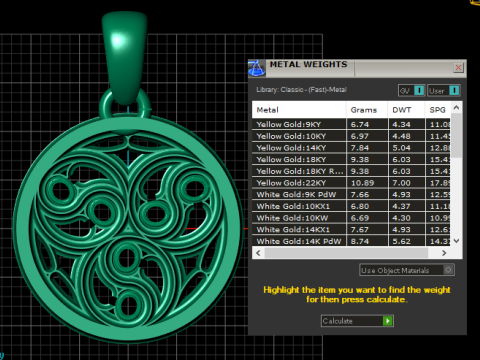
Task: Click the 8.74 grams value
Action: (360, 241)
